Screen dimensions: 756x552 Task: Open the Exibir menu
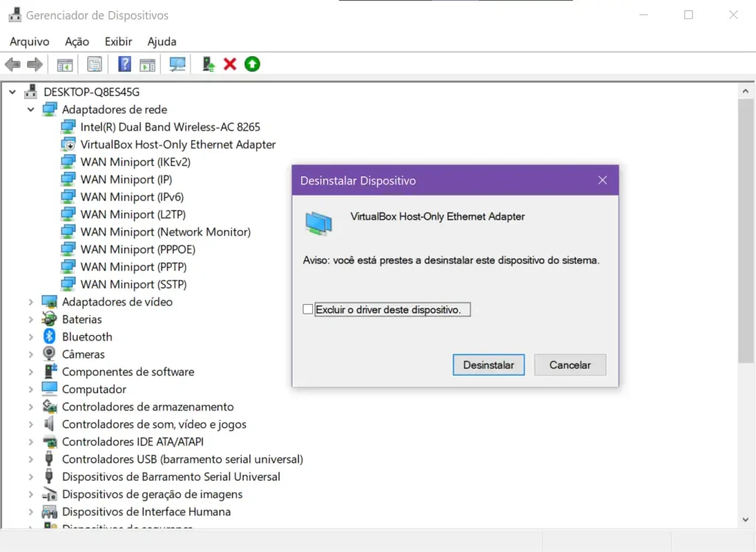[x=117, y=41]
